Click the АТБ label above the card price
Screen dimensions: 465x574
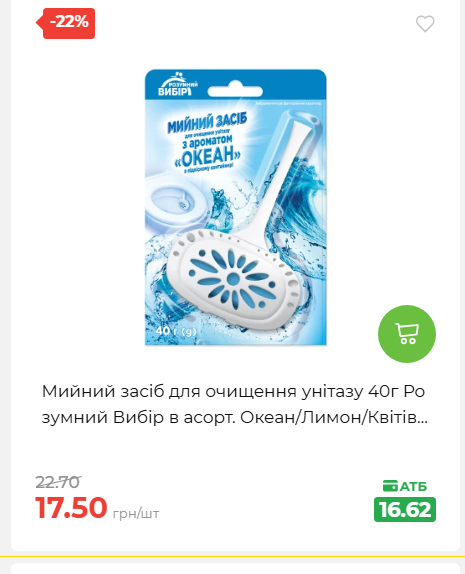coord(413,486)
